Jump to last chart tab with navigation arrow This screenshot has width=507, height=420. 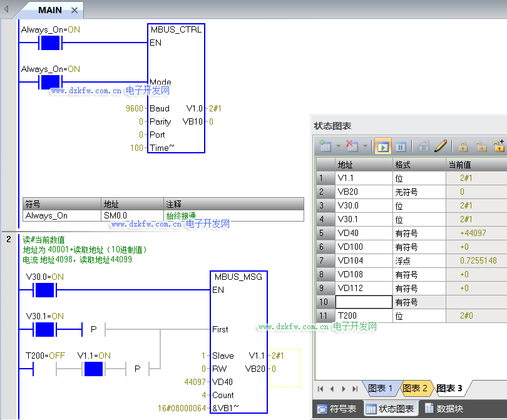(x=356, y=389)
